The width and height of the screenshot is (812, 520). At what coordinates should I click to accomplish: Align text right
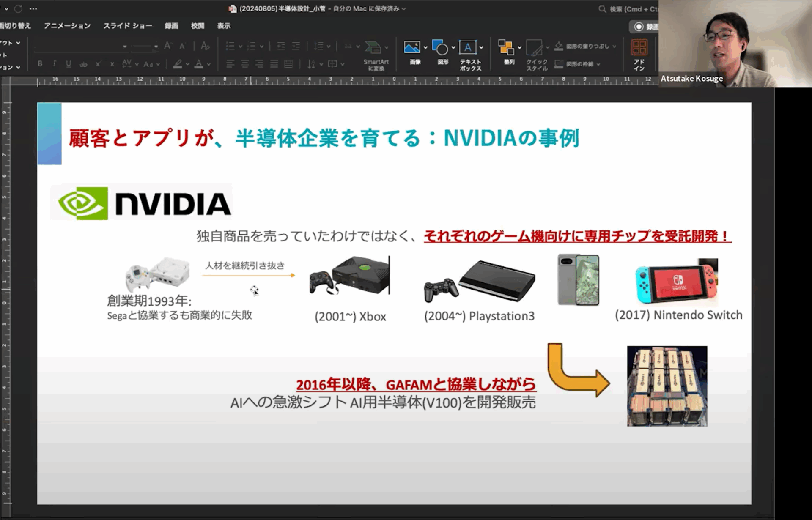pos(259,64)
